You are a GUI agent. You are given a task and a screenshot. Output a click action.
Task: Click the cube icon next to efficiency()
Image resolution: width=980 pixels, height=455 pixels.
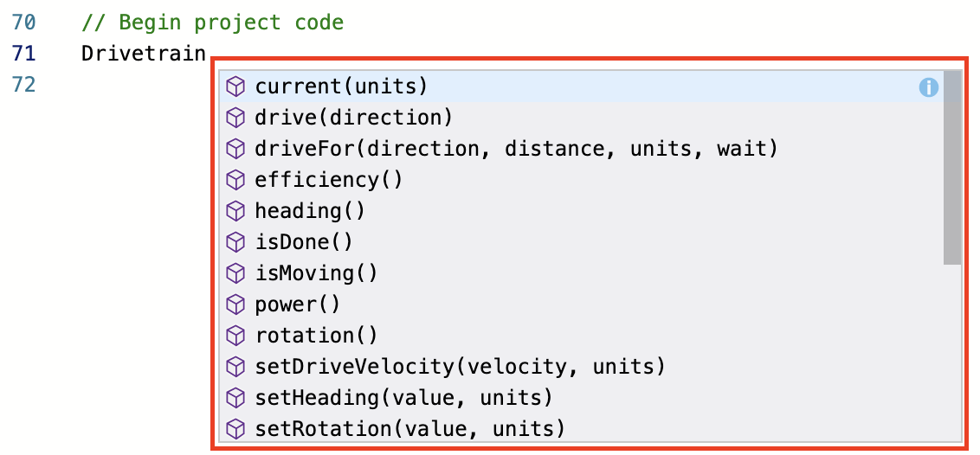click(235, 180)
